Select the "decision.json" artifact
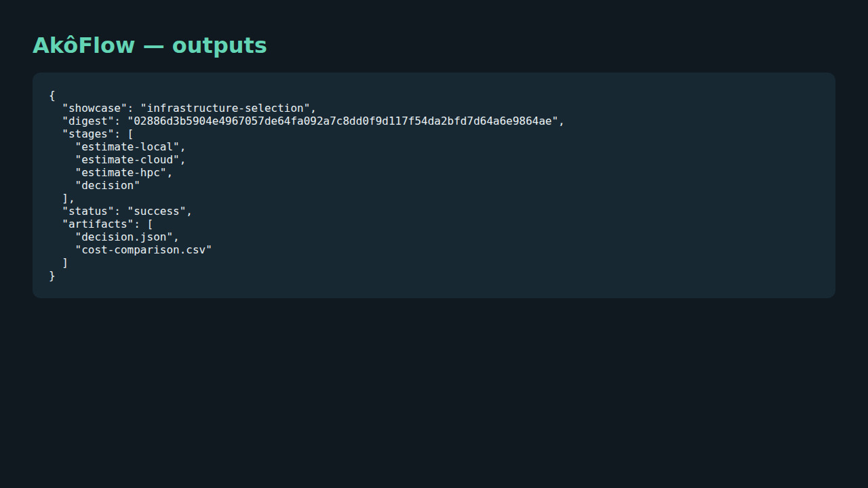This screenshot has height=488, width=868. pyautogui.click(x=124, y=237)
